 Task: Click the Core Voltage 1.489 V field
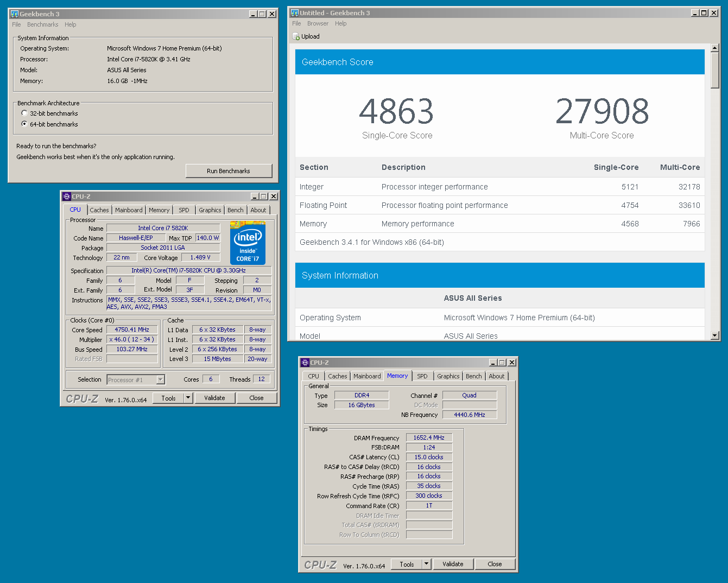200,257
